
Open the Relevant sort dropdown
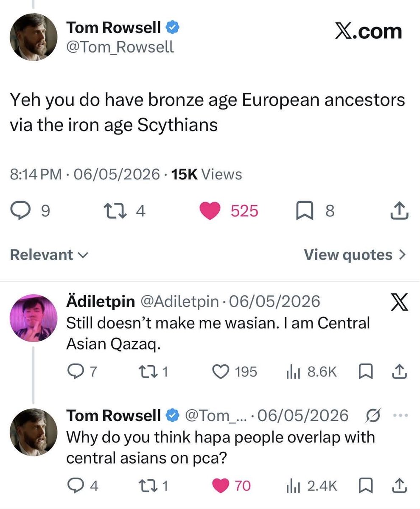(49, 255)
